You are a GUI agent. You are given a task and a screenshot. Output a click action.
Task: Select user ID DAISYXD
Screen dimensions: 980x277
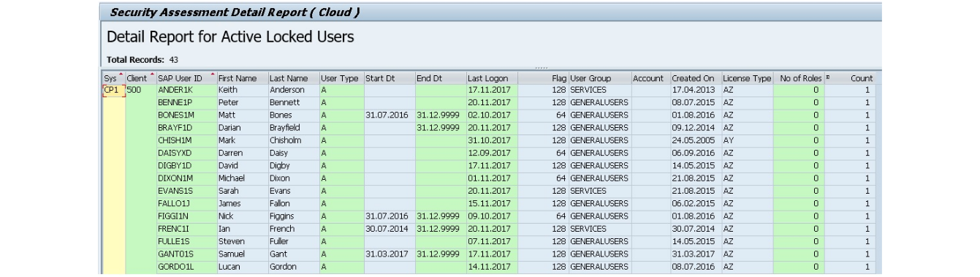pos(186,153)
